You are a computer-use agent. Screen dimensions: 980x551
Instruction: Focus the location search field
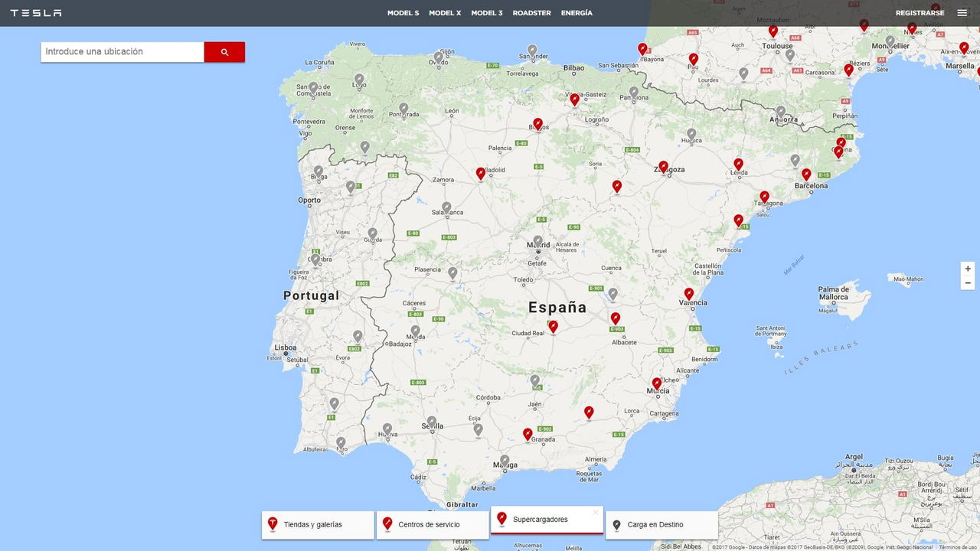pos(122,52)
